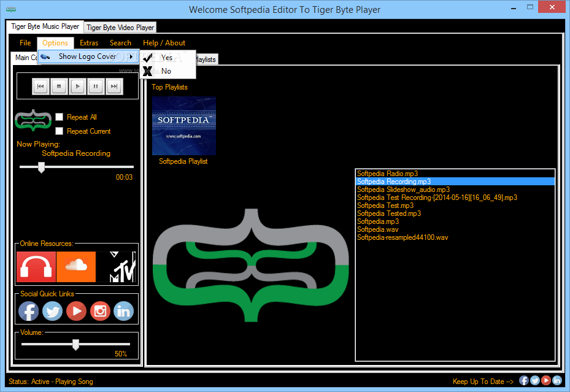The image size is (570, 392).
Task: Click the Keep Up To Date label
Action: tap(483, 382)
